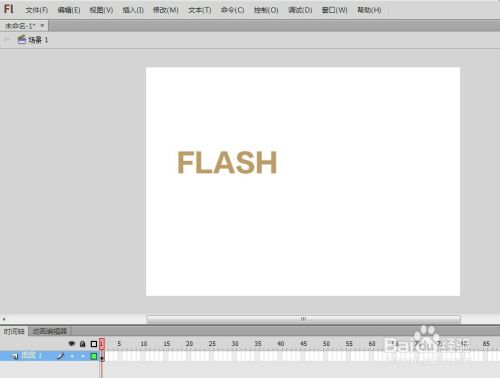
Task: Toggle show all layers as outlines icon
Action: pos(94,344)
